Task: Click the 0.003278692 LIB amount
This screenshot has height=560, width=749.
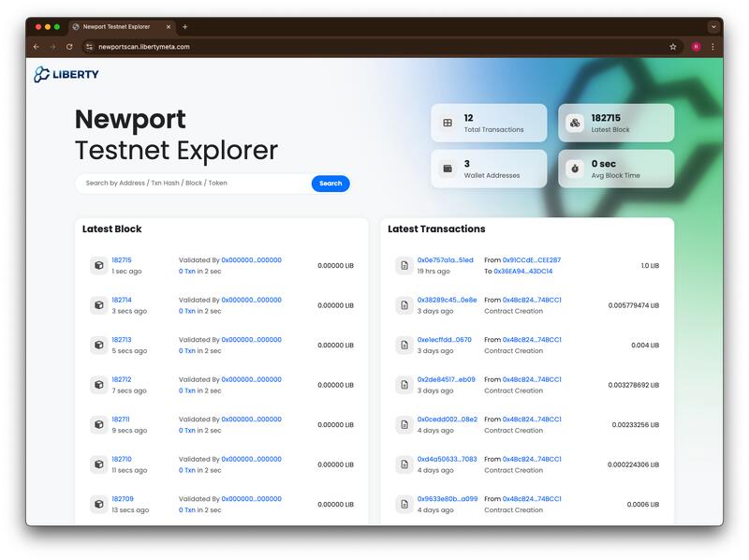Action: point(634,385)
